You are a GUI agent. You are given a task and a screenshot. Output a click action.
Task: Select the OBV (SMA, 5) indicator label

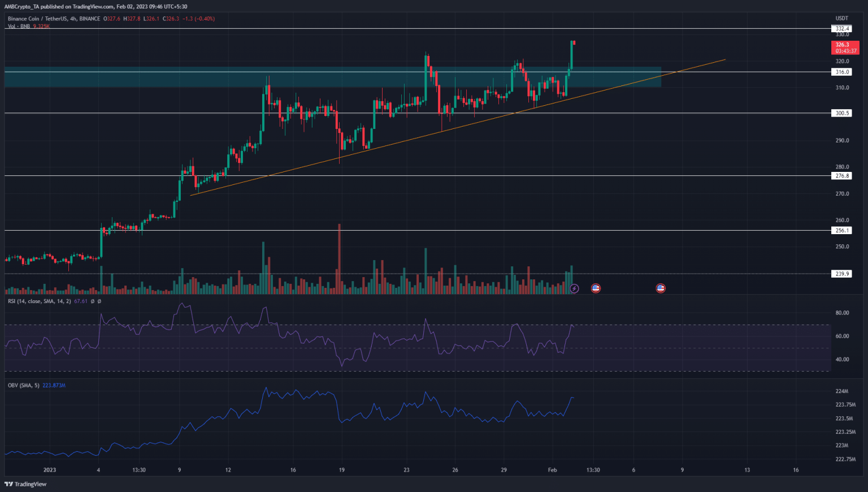(x=23, y=385)
